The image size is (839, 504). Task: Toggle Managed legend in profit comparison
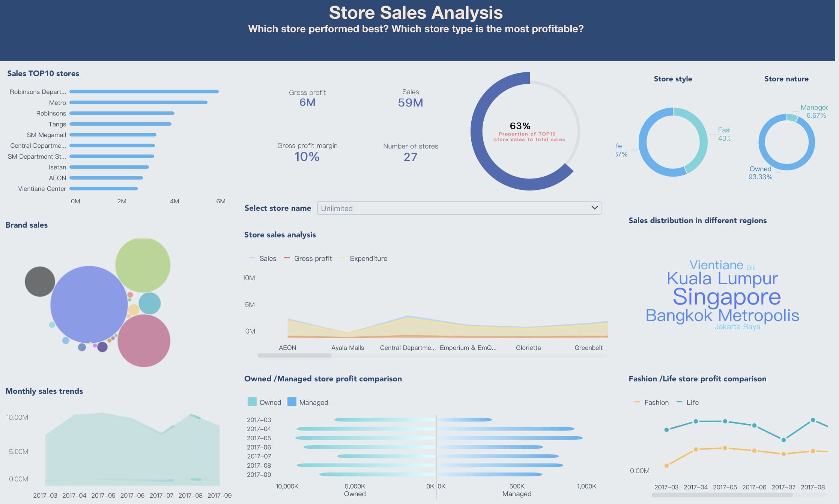tap(308, 402)
